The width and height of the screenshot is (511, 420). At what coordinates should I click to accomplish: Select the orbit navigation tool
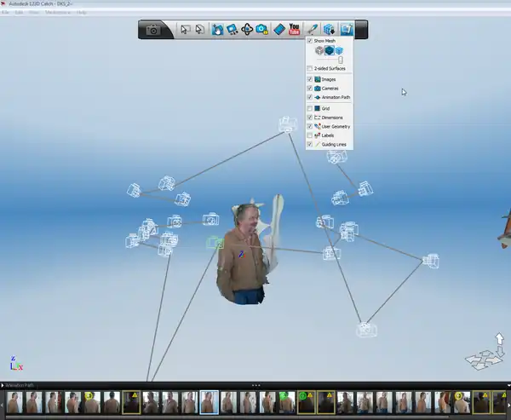(247, 30)
